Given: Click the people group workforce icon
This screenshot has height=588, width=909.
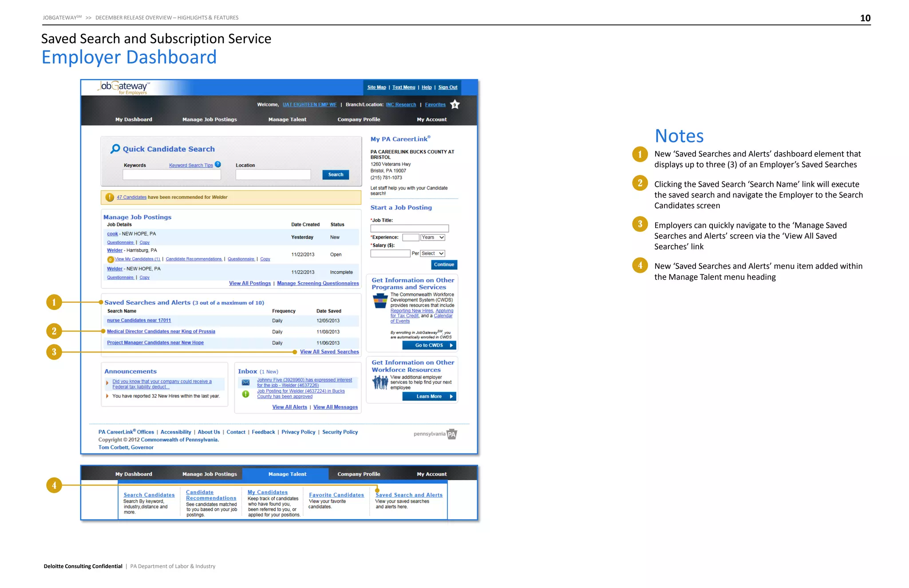Looking at the screenshot, I should tap(380, 382).
